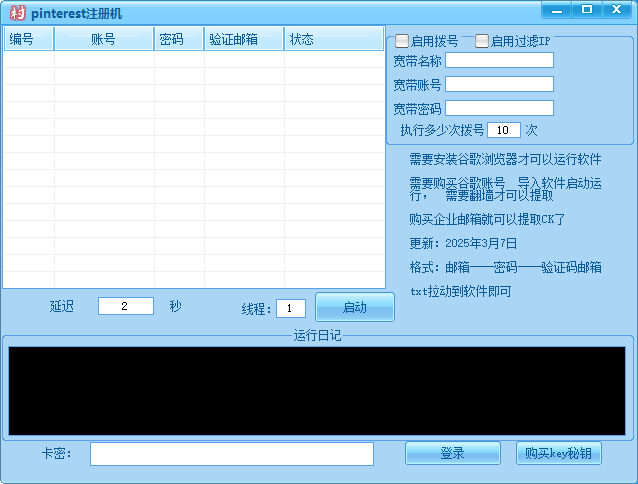Click the 验证邮箱 column header
638x484 pixels.
(244, 39)
